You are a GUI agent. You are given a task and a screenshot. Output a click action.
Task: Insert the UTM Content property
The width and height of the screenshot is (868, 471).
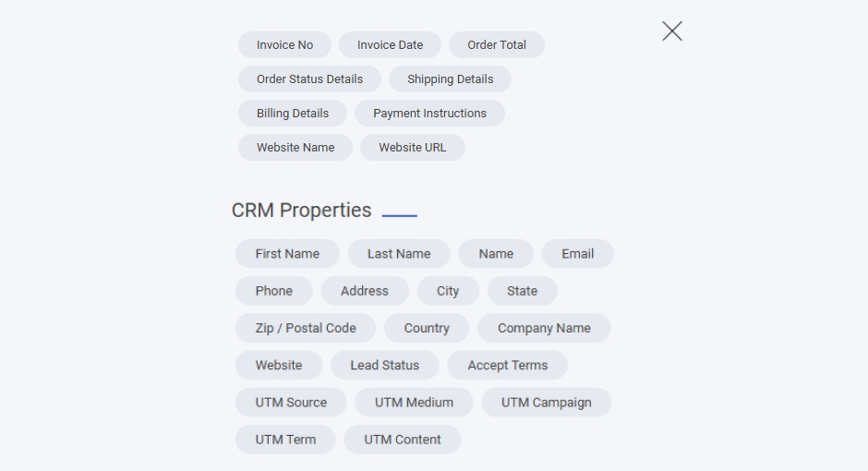(403, 440)
